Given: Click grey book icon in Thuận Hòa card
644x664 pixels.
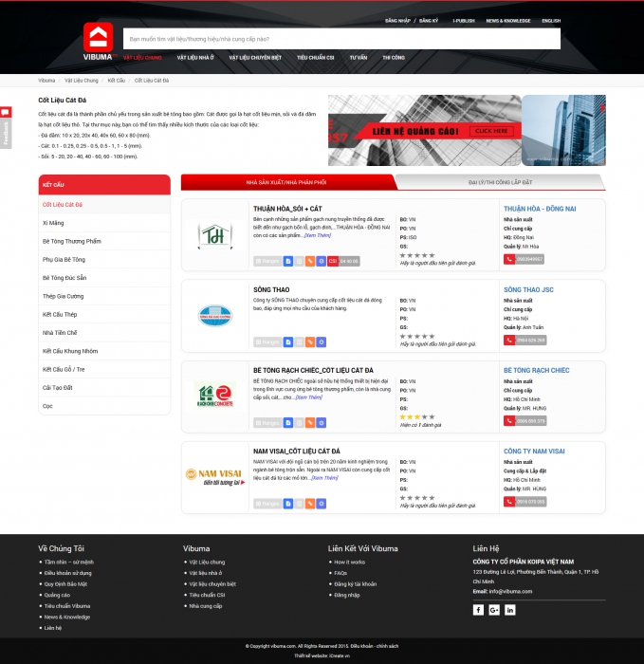Looking at the screenshot, I should (x=299, y=261).
